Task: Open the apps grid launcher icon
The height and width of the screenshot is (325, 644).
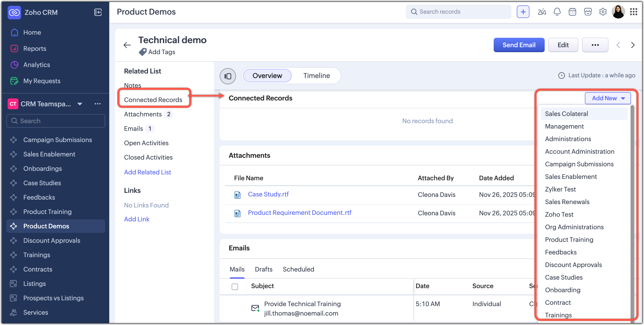Action: pyautogui.click(x=633, y=12)
